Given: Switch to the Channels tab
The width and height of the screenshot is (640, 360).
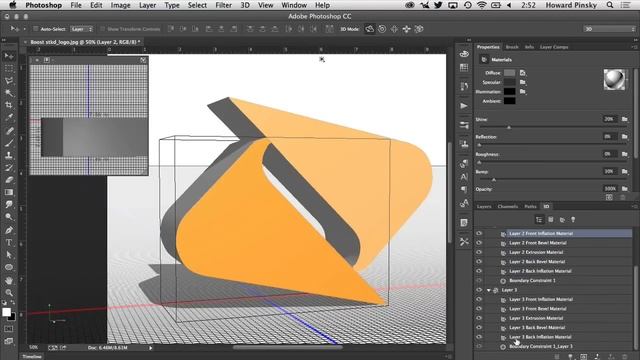Looking at the screenshot, I should coord(508,207).
